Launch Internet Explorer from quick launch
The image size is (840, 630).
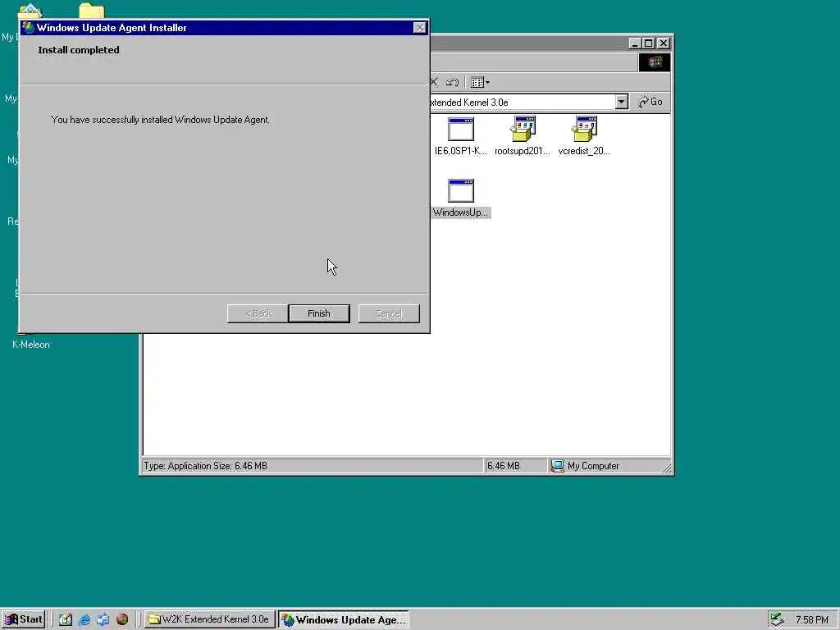(x=84, y=620)
